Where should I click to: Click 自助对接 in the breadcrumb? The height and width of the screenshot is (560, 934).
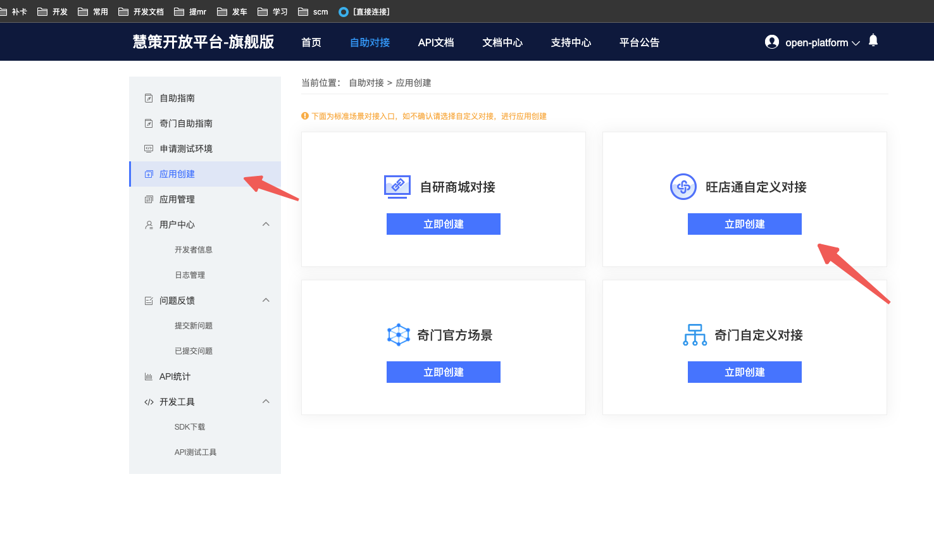tap(366, 83)
